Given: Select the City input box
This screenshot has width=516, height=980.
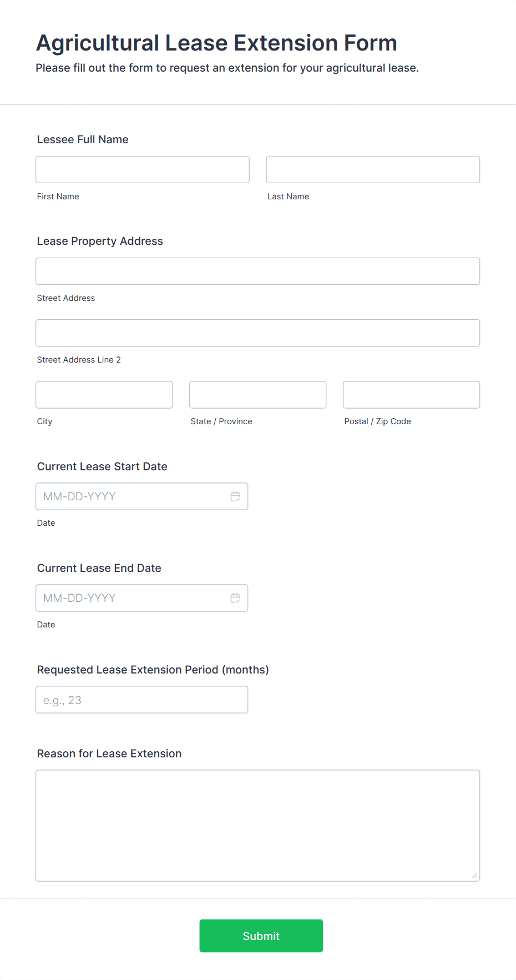Looking at the screenshot, I should [x=104, y=395].
